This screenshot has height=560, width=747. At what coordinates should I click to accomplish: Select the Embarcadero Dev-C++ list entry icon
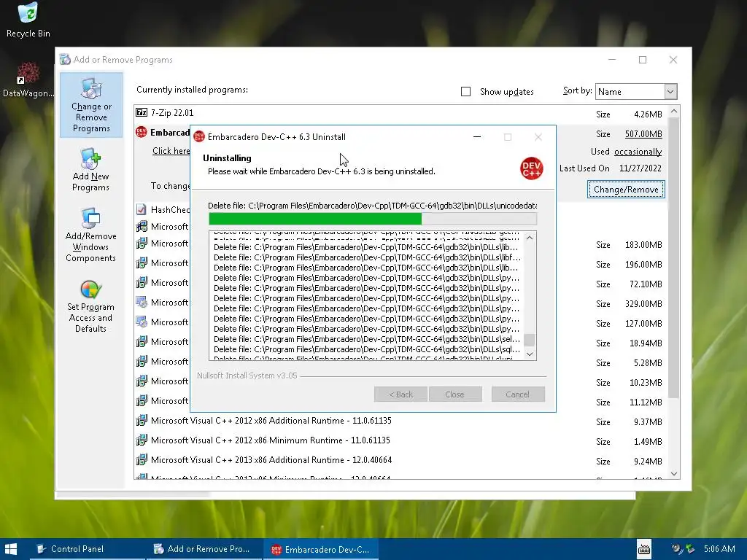point(141,132)
